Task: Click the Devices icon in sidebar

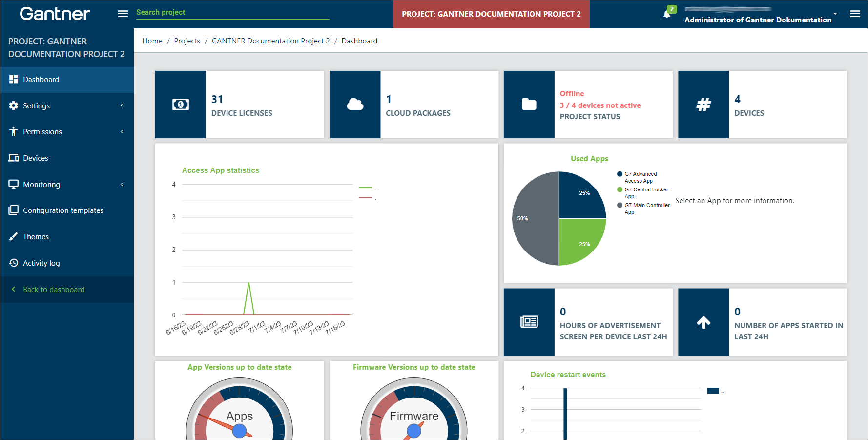Action: tap(14, 158)
